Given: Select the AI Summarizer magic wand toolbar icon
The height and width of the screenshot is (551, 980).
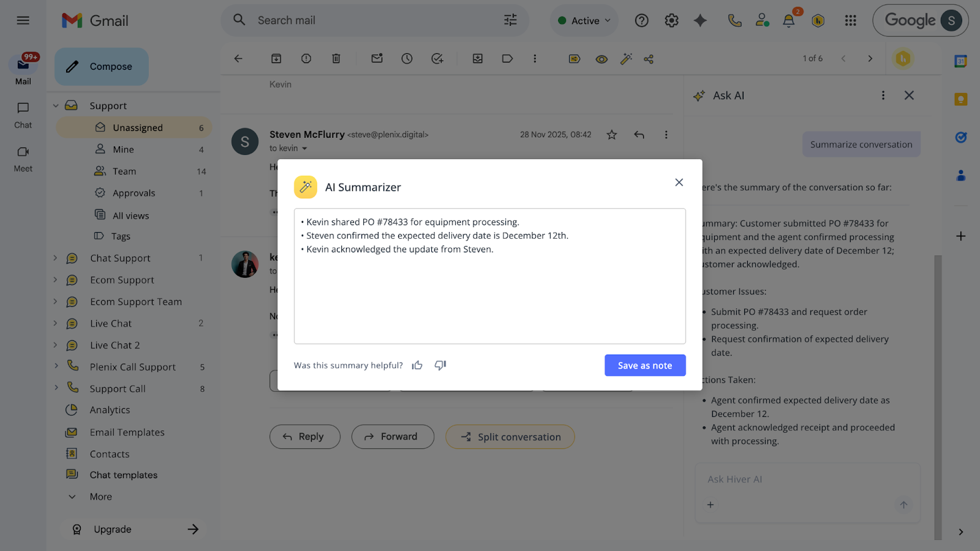Looking at the screenshot, I should pyautogui.click(x=626, y=58).
